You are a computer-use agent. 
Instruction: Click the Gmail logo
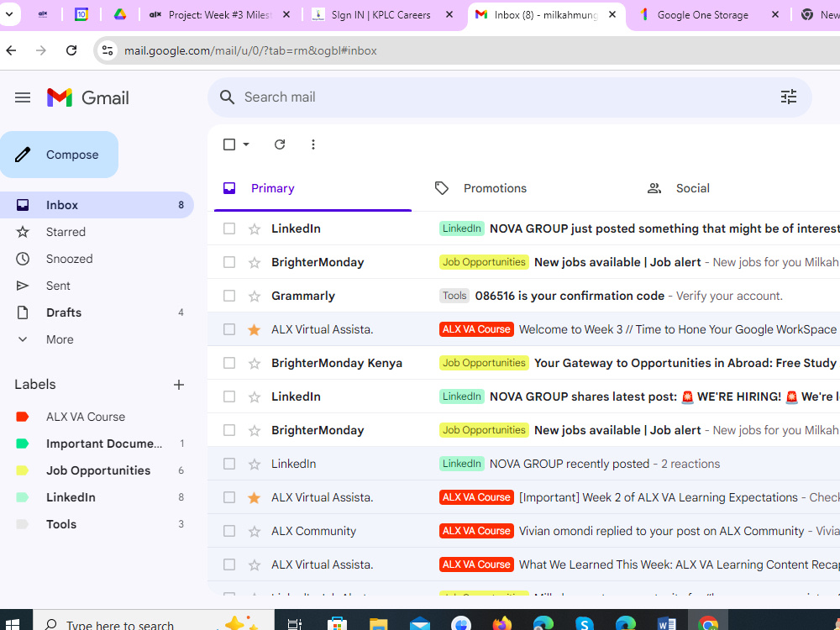point(88,97)
